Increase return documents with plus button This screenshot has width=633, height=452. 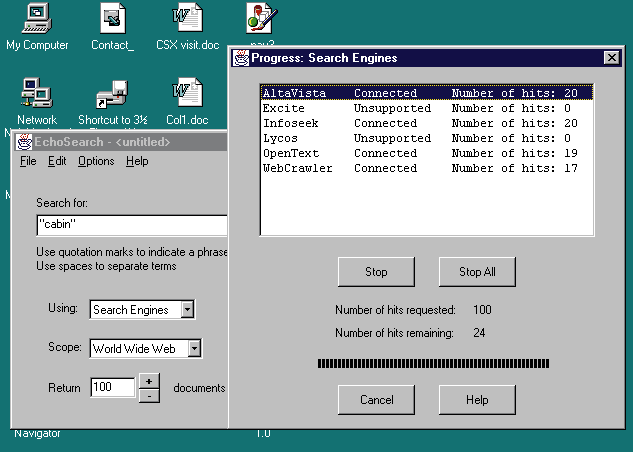coord(149,381)
